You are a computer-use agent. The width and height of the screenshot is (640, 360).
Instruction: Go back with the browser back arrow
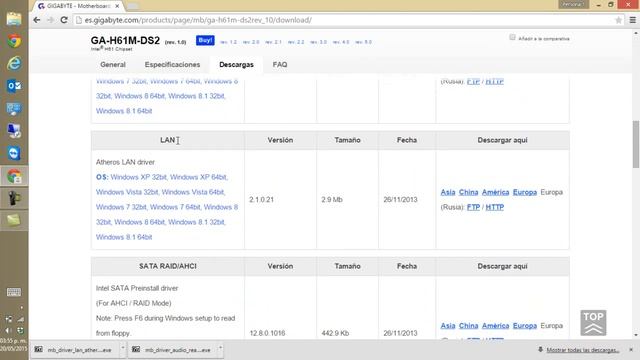point(37,20)
